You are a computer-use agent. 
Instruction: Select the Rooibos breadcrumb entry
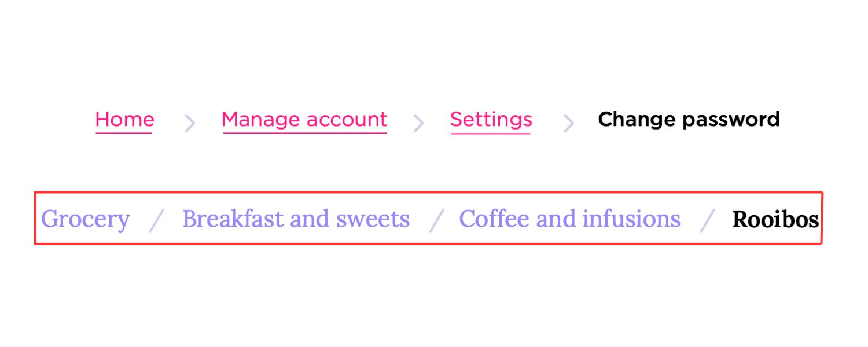[776, 219]
